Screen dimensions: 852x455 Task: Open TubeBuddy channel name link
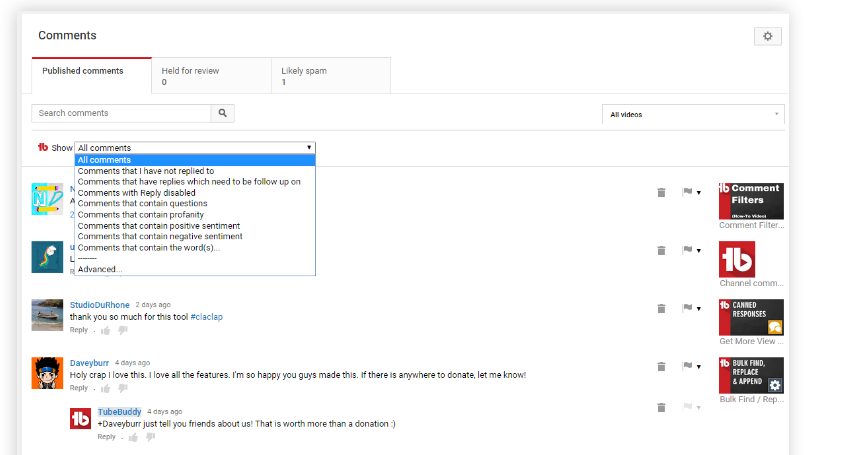pyautogui.click(x=119, y=412)
